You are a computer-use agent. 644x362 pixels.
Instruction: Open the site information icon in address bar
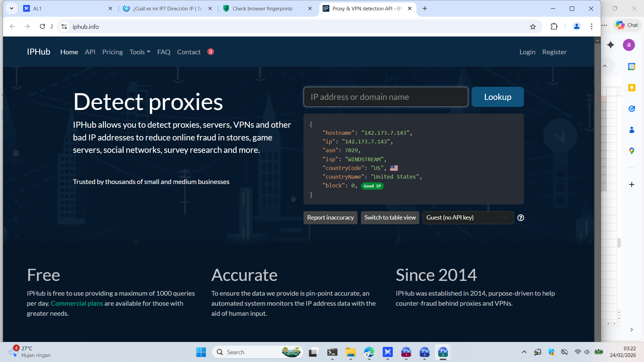tap(64, 26)
